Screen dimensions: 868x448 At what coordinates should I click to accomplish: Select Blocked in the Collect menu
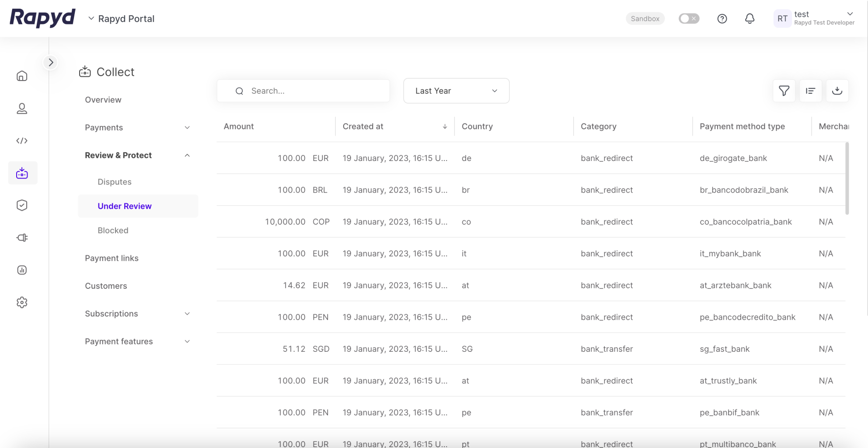(x=113, y=230)
